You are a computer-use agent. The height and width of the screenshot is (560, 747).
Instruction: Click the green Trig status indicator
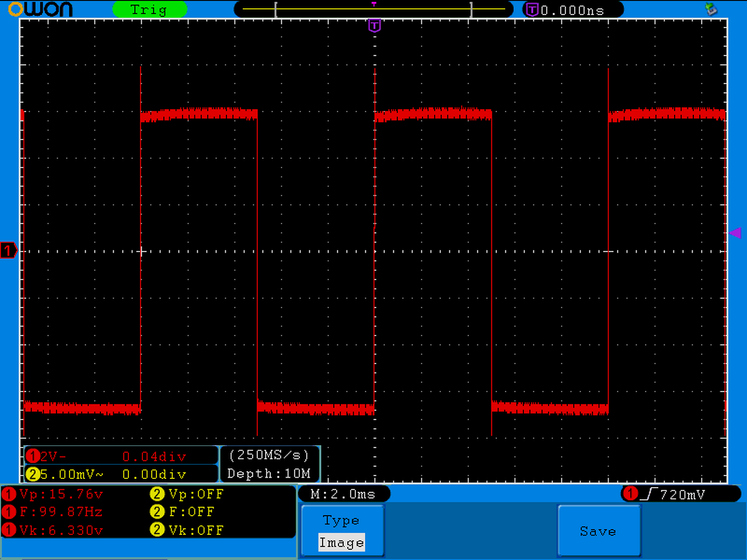(x=149, y=10)
